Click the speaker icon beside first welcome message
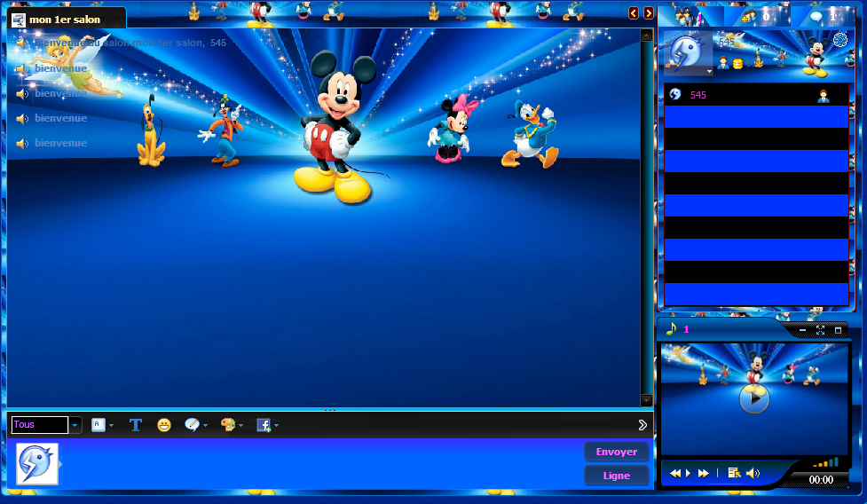Image resolution: width=867 pixels, height=504 pixels. point(22,43)
